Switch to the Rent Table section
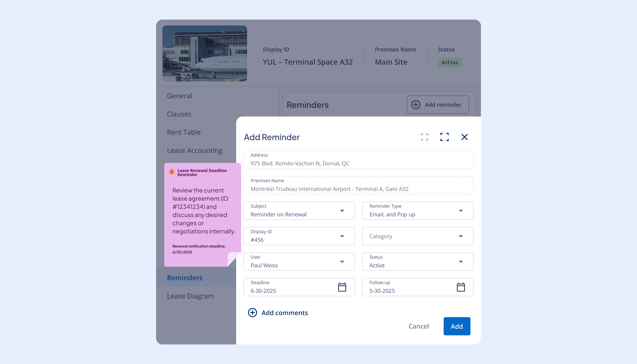The height and width of the screenshot is (364, 637). 184,132
